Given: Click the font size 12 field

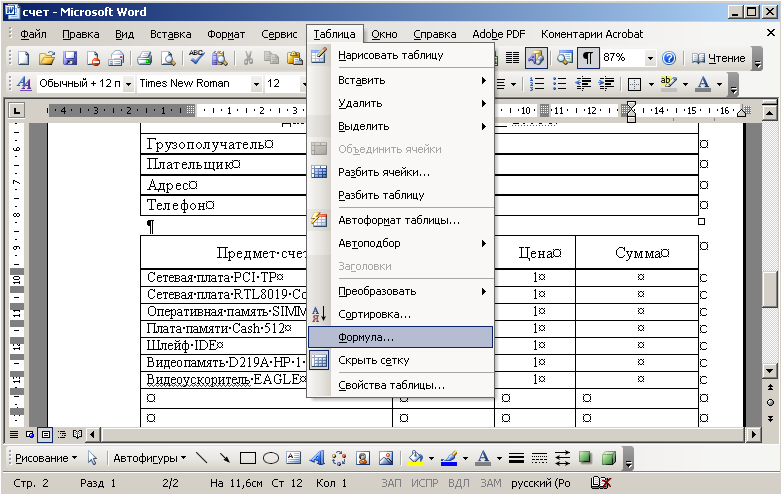Looking at the screenshot, I should pos(281,84).
